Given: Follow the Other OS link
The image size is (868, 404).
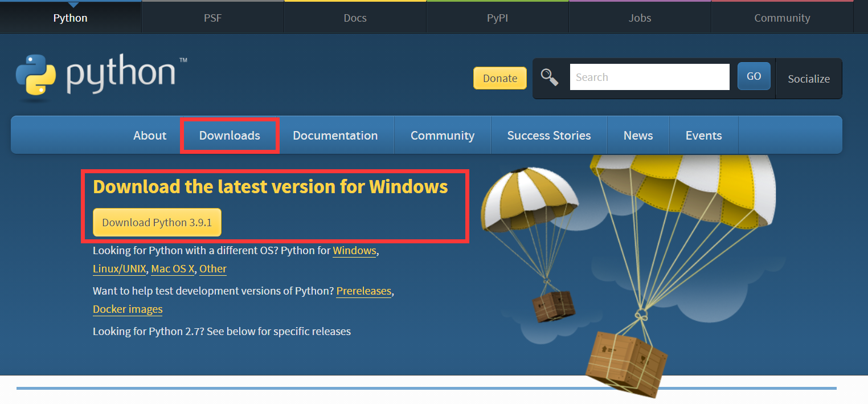Looking at the screenshot, I should click(213, 268).
